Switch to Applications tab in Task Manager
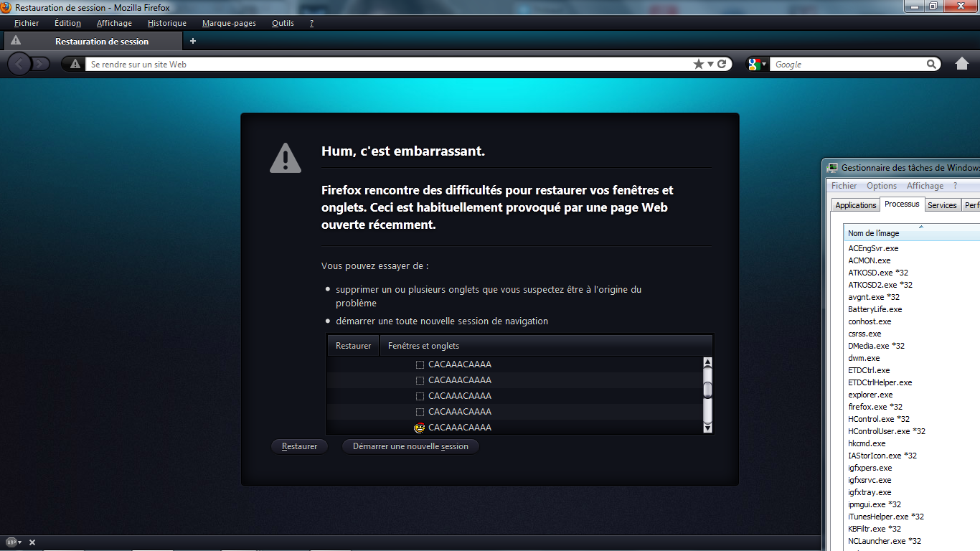This screenshot has width=980, height=551. point(855,205)
